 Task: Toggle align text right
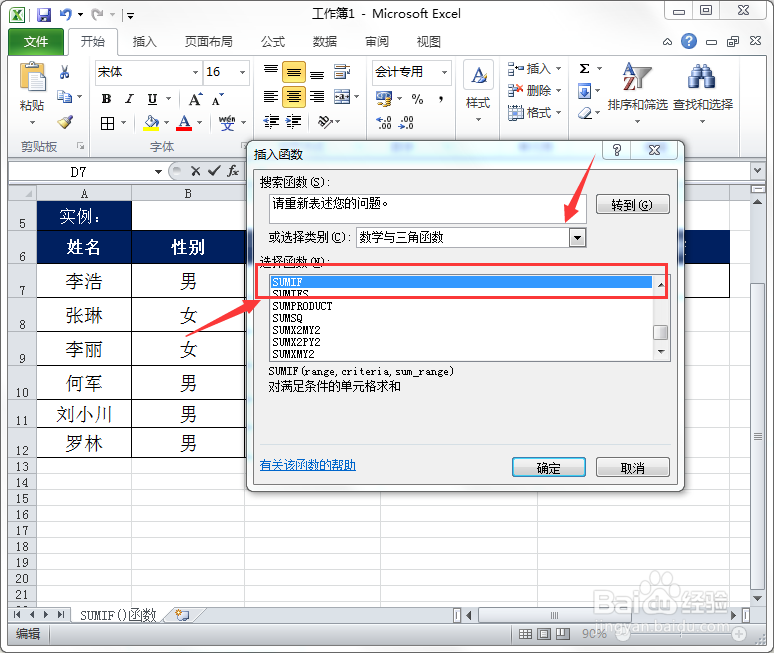point(317,97)
